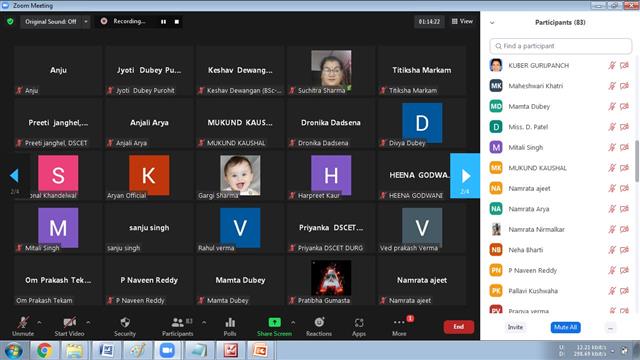Click Namrata Arya NA avatar
The height and width of the screenshot is (360, 640).
tap(496, 209)
